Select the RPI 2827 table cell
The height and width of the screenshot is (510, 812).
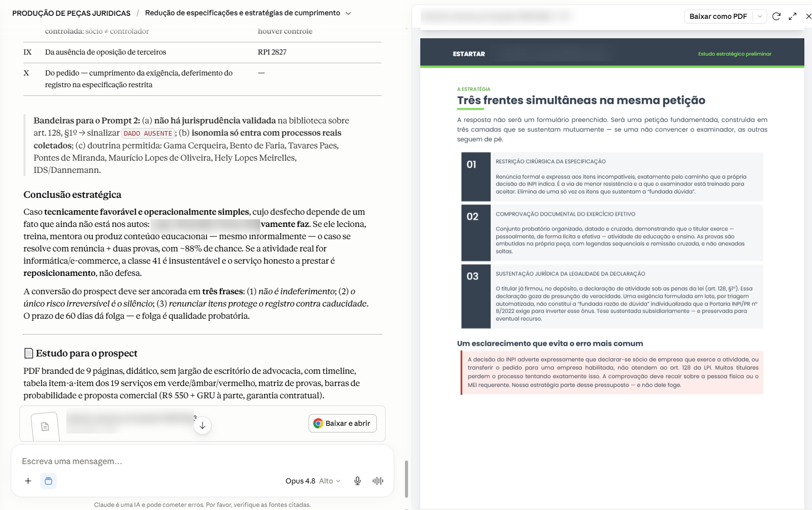[x=272, y=52]
